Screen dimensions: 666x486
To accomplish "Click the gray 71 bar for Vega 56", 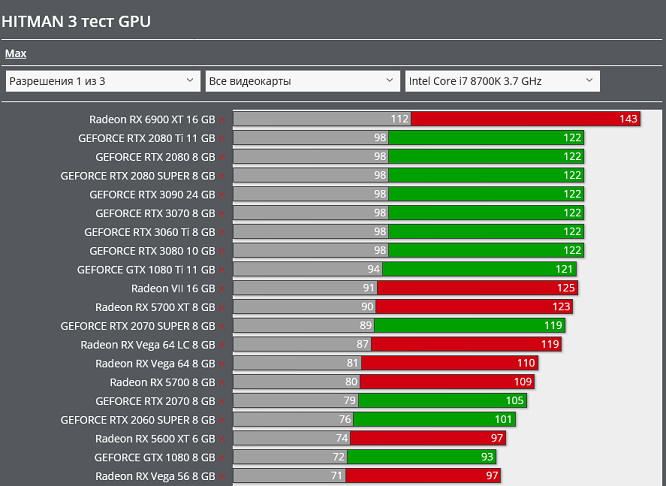I will [289, 475].
